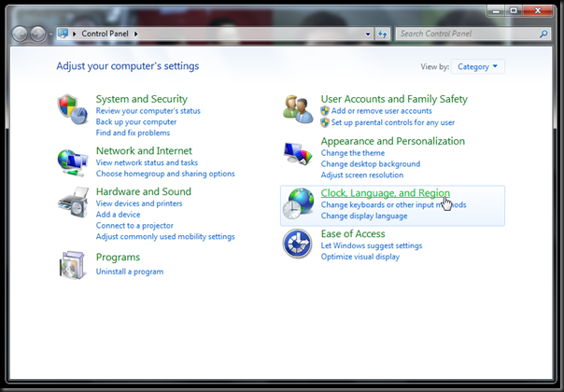This screenshot has height=392, width=564.
Task: Open Network and Internet heading
Action: click(144, 150)
